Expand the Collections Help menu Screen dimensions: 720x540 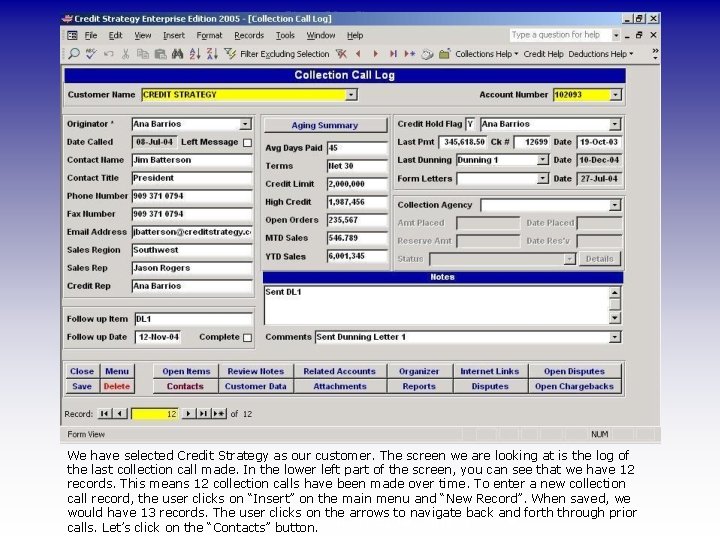point(487,54)
